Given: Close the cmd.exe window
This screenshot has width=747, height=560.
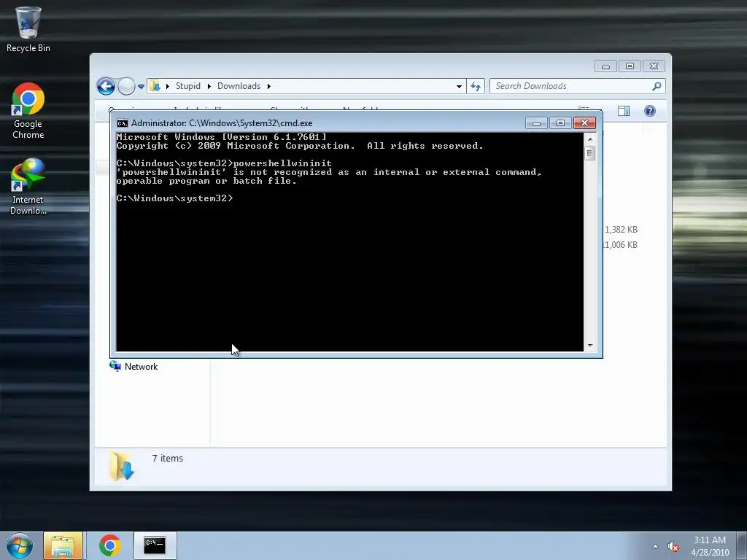Looking at the screenshot, I should coord(584,123).
